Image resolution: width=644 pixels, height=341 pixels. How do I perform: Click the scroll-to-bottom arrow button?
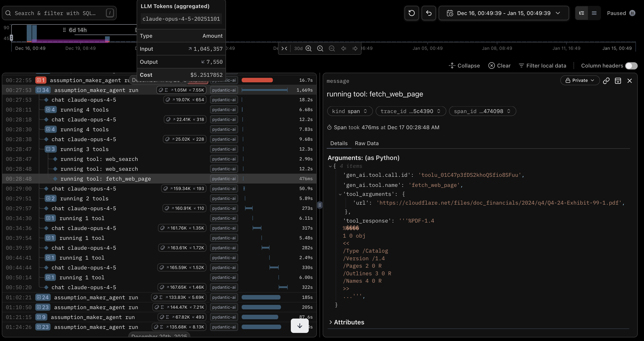pyautogui.click(x=300, y=326)
